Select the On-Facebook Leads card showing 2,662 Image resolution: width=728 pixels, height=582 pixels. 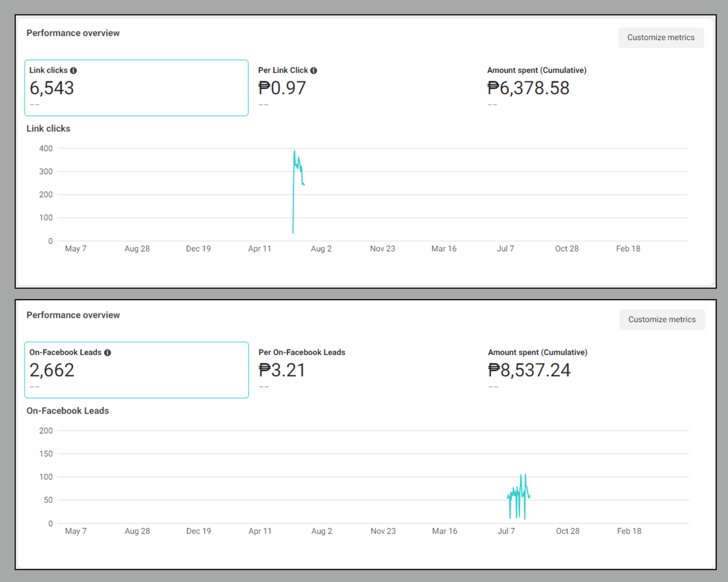pyautogui.click(x=136, y=370)
